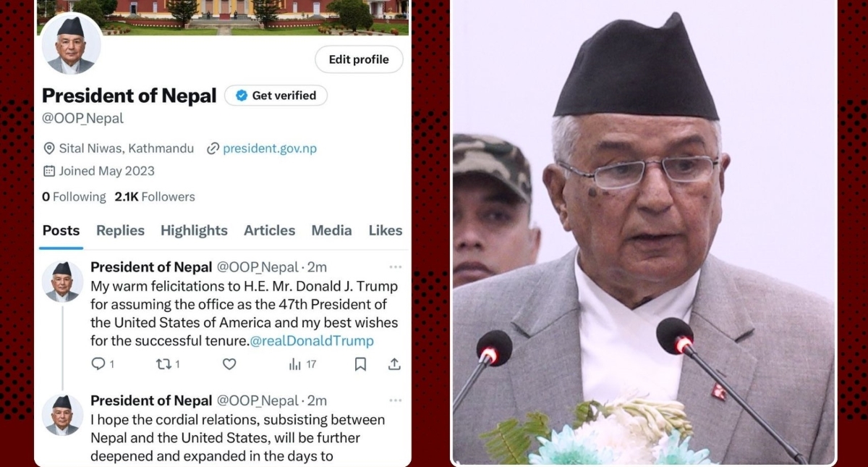Open the Articles tab
The height and width of the screenshot is (467, 868).
click(269, 230)
